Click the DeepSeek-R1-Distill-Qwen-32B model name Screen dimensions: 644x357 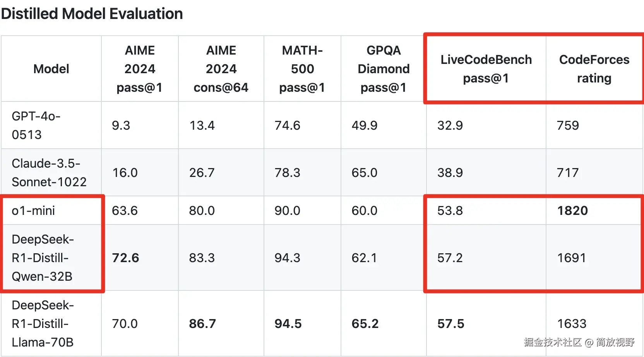(43, 258)
